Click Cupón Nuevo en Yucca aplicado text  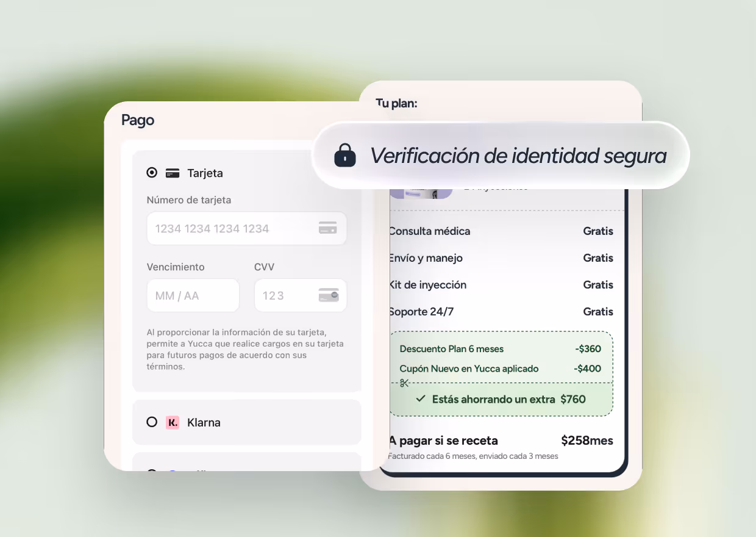tap(469, 369)
